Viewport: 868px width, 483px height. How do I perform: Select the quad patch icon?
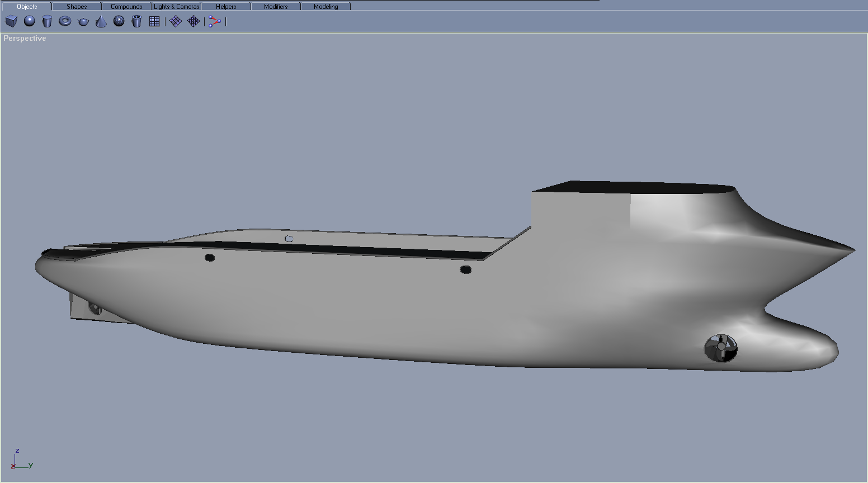pos(176,21)
